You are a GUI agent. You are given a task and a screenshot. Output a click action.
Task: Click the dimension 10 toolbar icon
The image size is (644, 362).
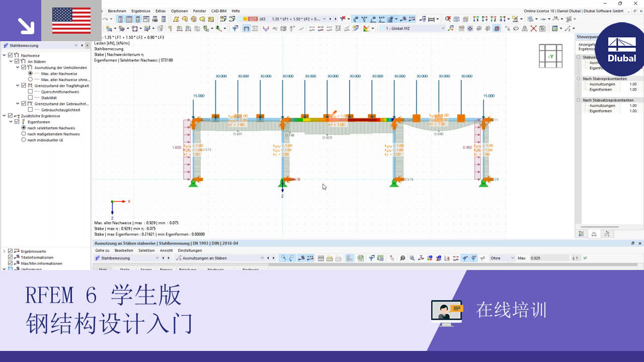[556, 19]
